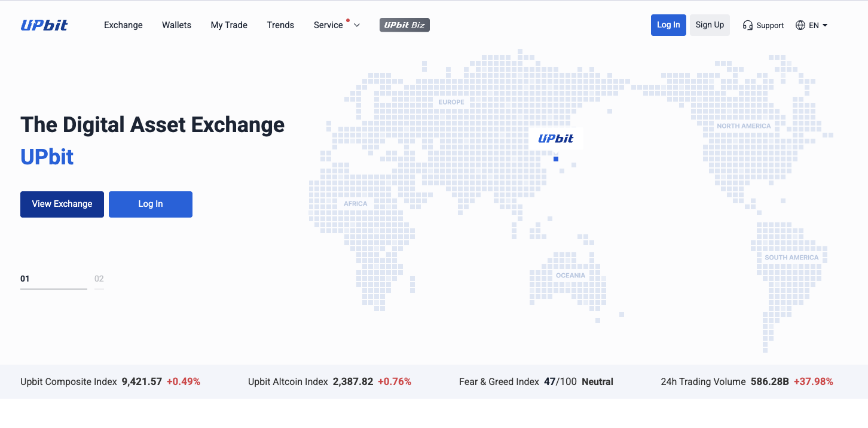The height and width of the screenshot is (428, 868).
Task: Click the SOUTH AMERICA map label
Action: pos(791,258)
